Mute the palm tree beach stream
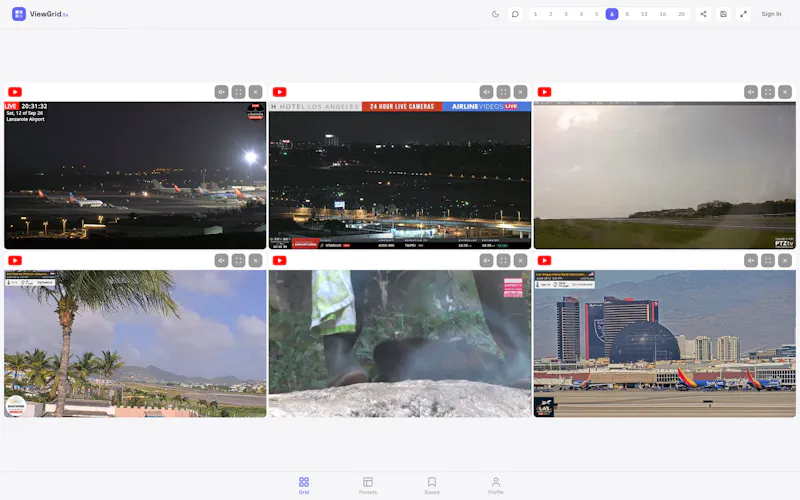This screenshot has height=500, width=800. [x=221, y=260]
